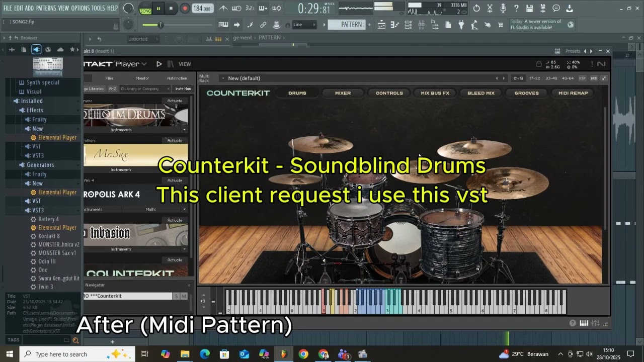Image resolution: width=644 pixels, height=362 pixels.
Task: Open the FILE menu
Action: [x=8, y=9]
